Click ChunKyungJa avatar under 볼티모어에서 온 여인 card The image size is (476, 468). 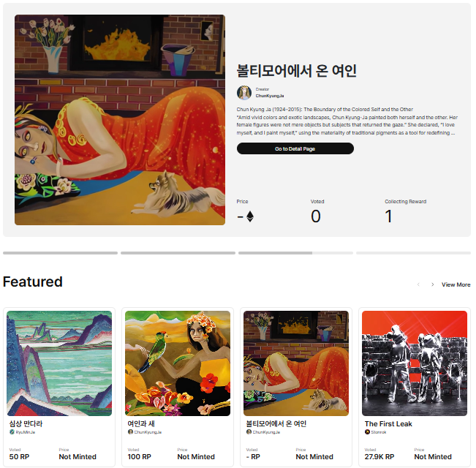point(249,432)
